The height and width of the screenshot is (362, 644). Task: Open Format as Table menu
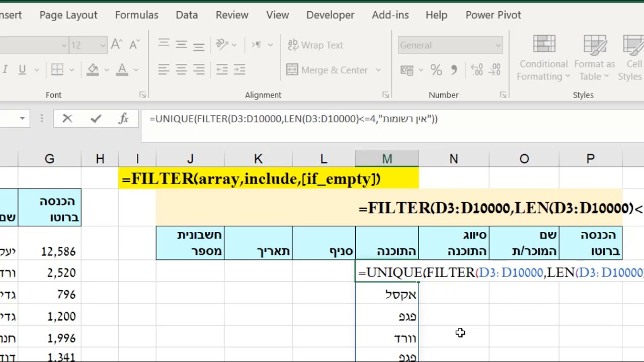(595, 58)
